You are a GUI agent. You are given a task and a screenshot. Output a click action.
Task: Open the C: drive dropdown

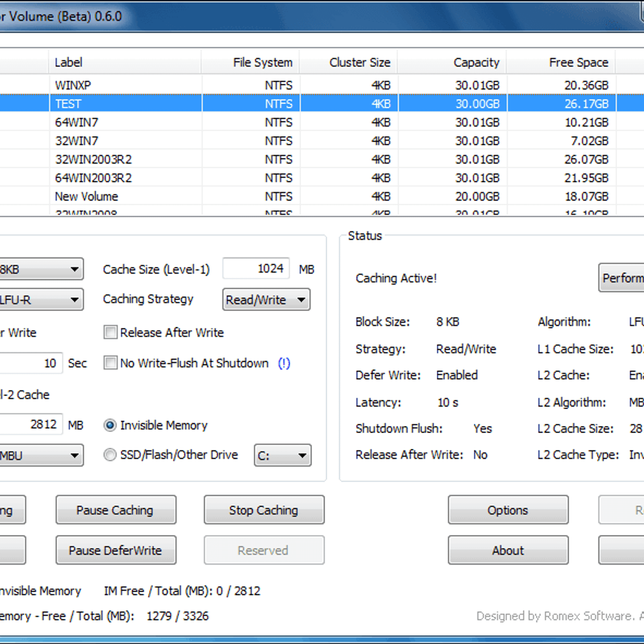coord(283,455)
